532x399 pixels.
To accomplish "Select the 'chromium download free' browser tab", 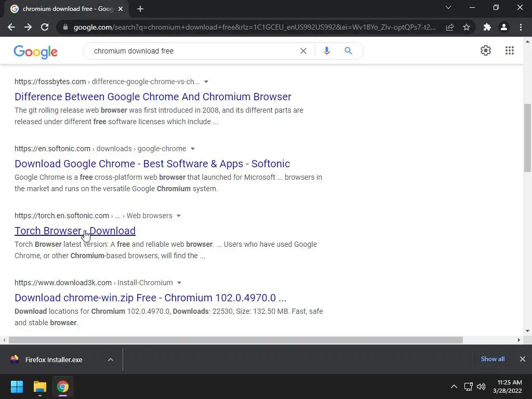I will click(66, 9).
